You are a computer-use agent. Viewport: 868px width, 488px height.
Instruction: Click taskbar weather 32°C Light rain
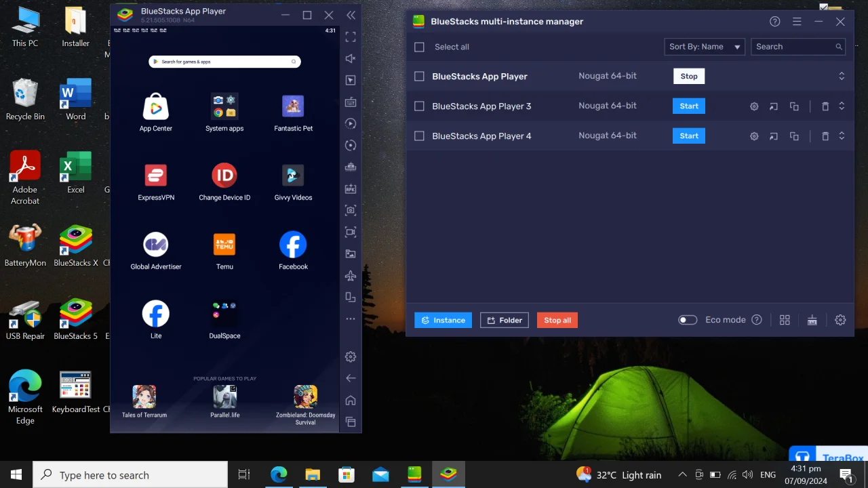coord(618,474)
